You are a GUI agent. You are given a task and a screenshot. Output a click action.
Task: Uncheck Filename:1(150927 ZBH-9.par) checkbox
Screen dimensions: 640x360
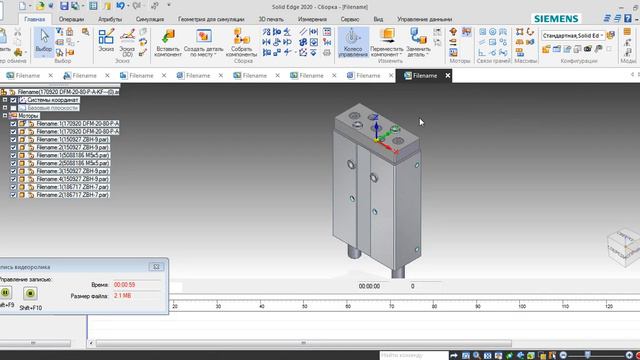[13, 140]
